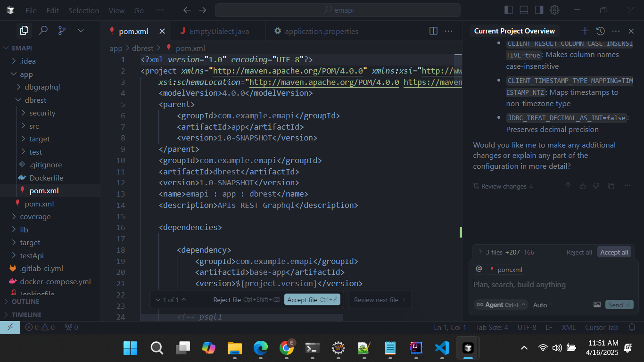Collapse the dbrest folder
Viewport: 644px width, 362px height.
50,100
